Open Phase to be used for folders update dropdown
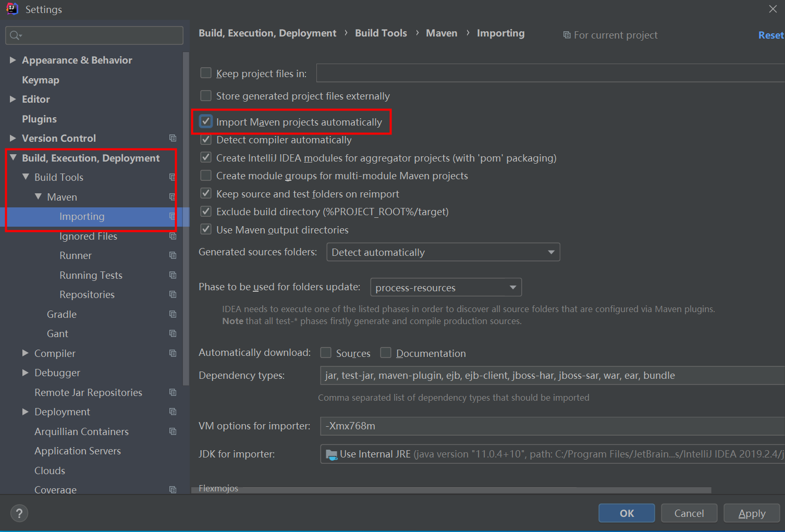The width and height of the screenshot is (785, 532). pyautogui.click(x=446, y=287)
